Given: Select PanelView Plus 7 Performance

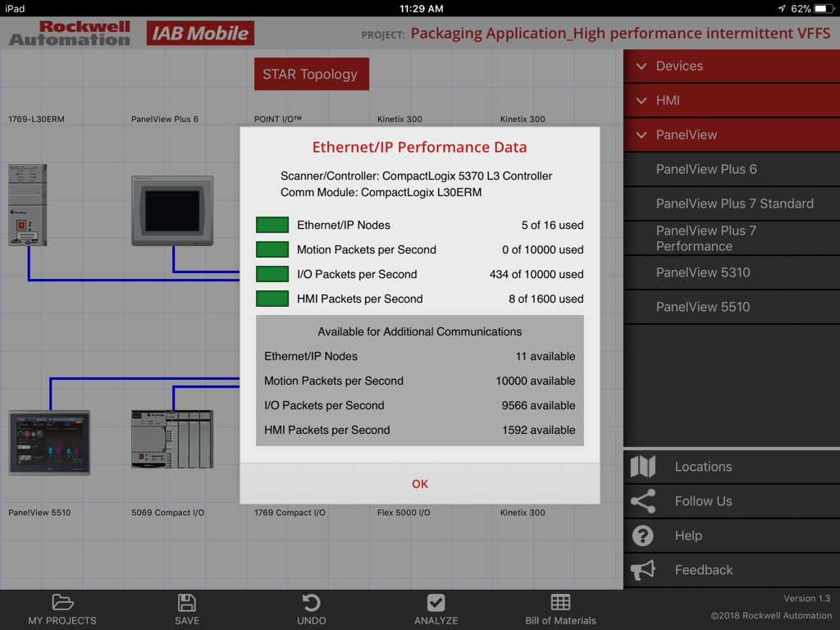Looking at the screenshot, I should (x=730, y=238).
